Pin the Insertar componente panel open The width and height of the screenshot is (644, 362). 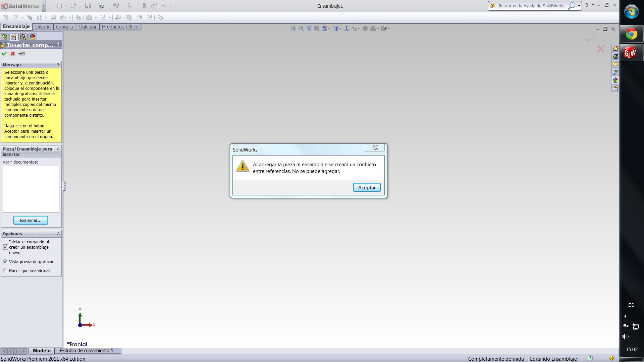coord(22,54)
